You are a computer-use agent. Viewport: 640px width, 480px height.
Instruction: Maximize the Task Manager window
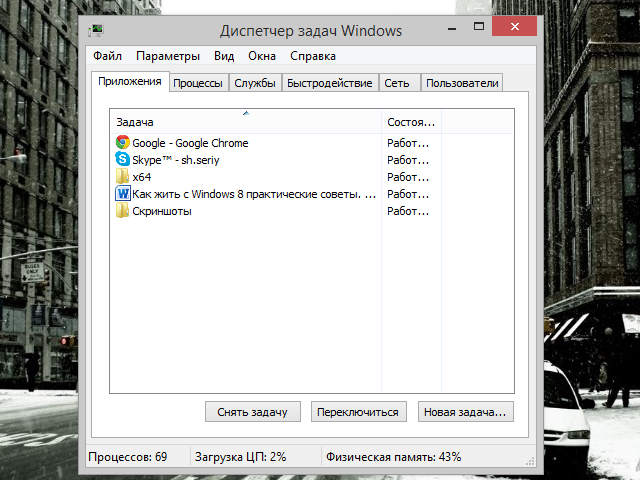click(478, 27)
